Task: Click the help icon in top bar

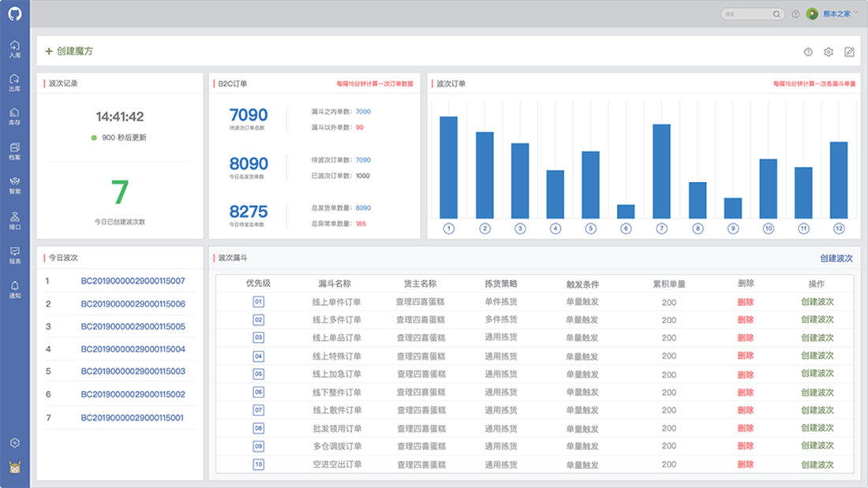Action: pyautogui.click(x=795, y=14)
